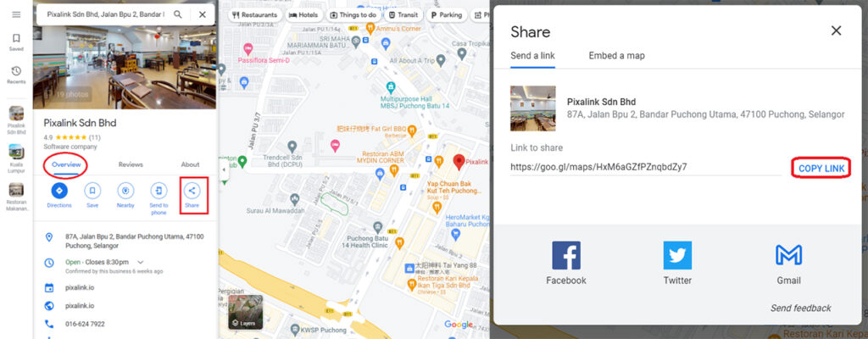868x339 pixels.
Task: Share via Facebook icon
Action: pos(565,255)
